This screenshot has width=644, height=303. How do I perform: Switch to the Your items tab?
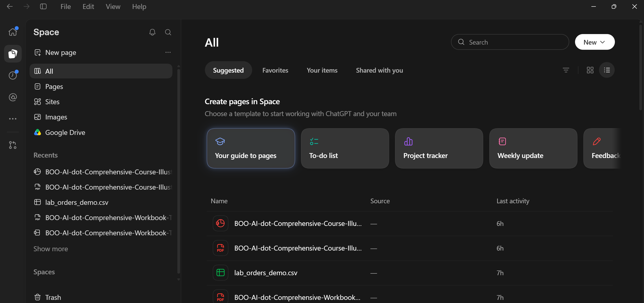click(322, 70)
